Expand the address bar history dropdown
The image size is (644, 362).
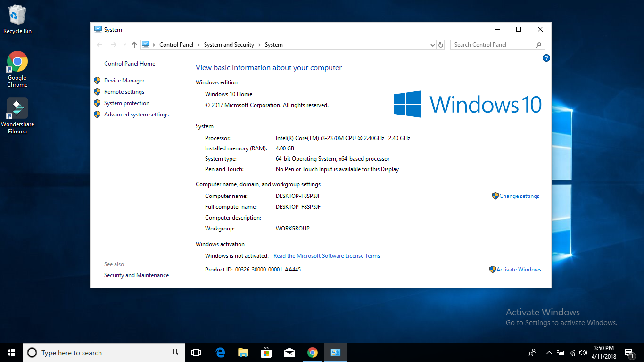click(x=433, y=45)
